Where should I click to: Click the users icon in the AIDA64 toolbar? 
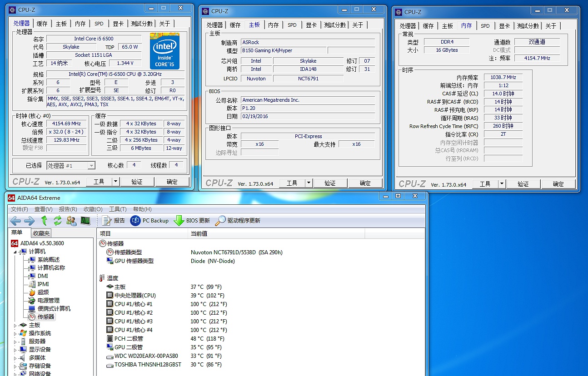[x=71, y=221]
